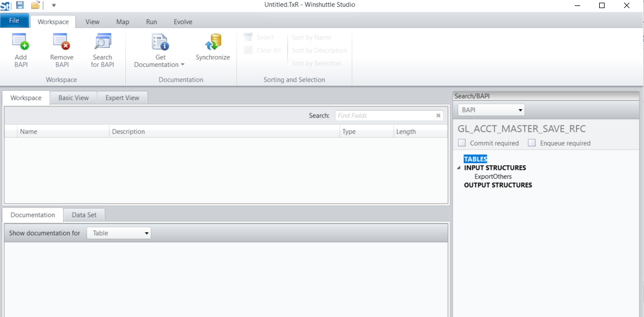Click the Save icon in quick access toolbar
The height and width of the screenshot is (317, 644).
[x=19, y=5]
